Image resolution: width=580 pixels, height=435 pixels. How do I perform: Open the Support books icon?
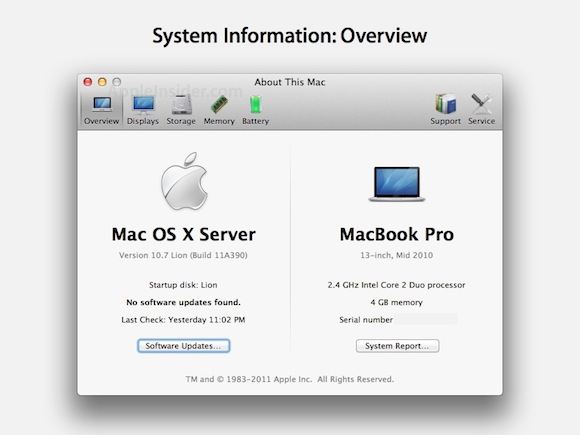pos(445,104)
